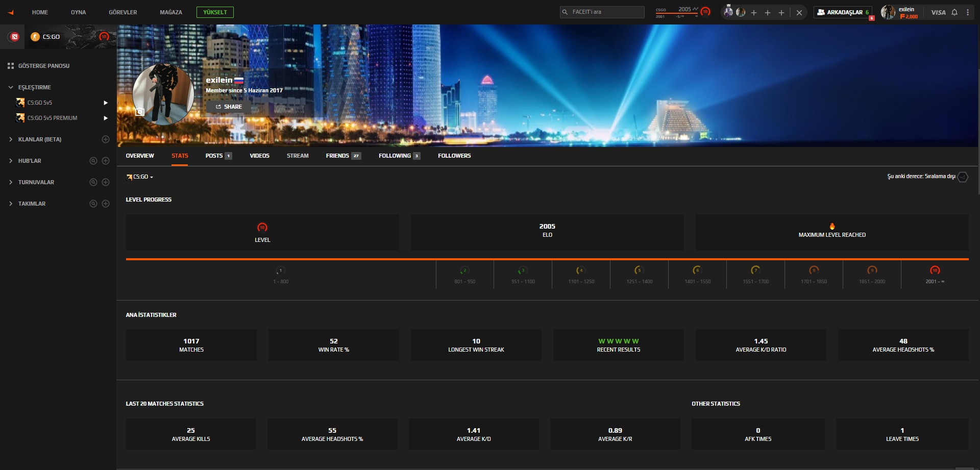Click the FACEIT logo in the top bar

(x=11, y=12)
